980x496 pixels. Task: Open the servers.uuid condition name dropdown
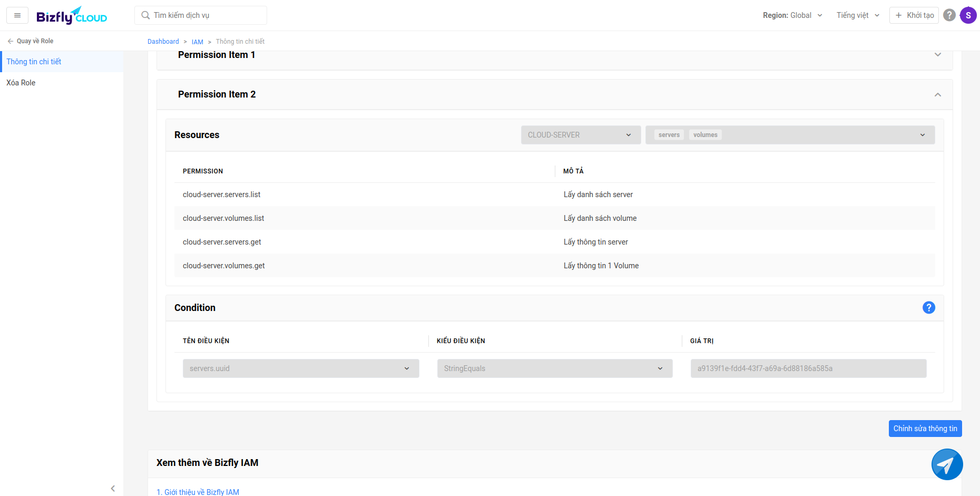click(300, 368)
